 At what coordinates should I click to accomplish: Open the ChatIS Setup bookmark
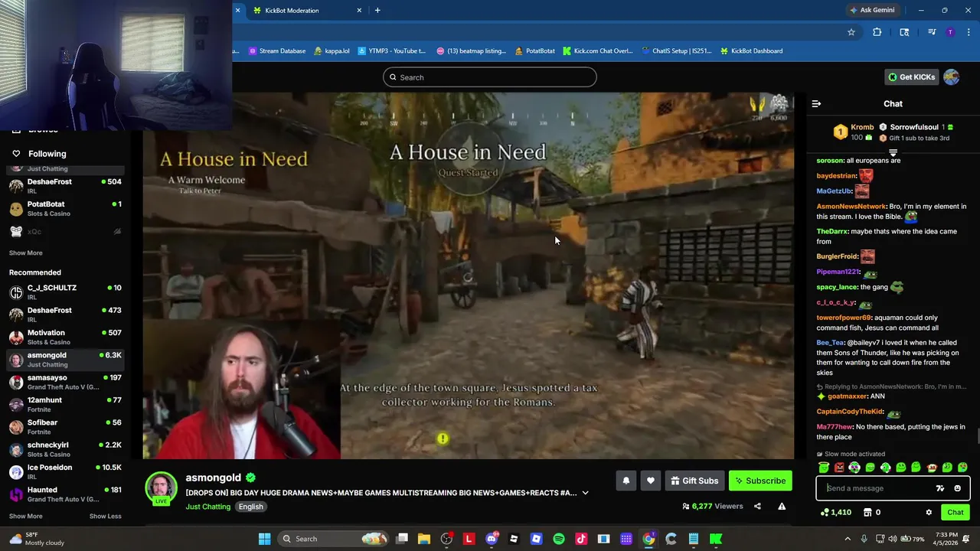coord(676,51)
